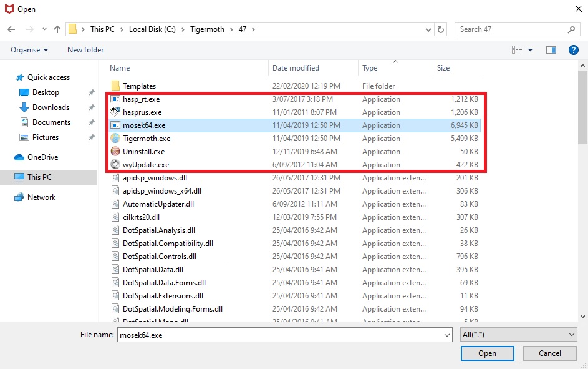Select the Uninstall.exe icon
Image resolution: width=588 pixels, height=369 pixels.
pyautogui.click(x=115, y=152)
